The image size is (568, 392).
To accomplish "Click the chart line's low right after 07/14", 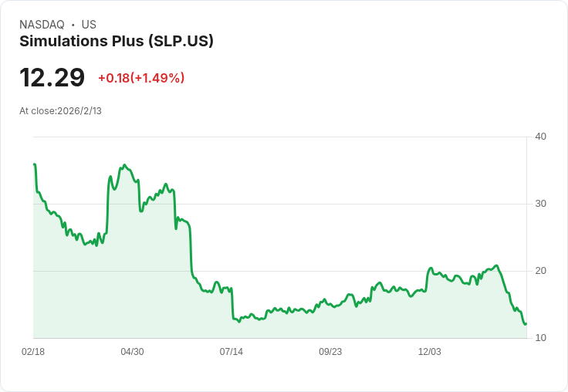I will pyautogui.click(x=239, y=321).
